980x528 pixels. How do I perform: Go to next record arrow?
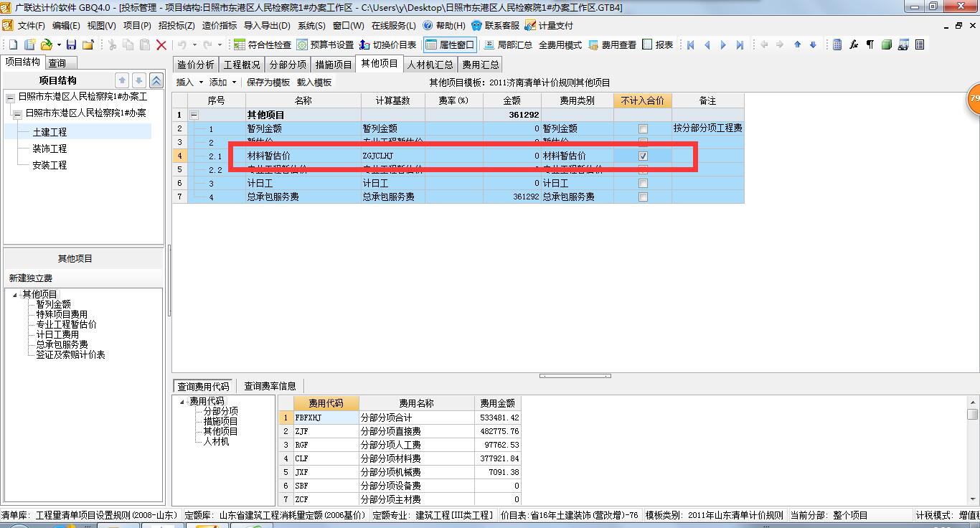723,44
